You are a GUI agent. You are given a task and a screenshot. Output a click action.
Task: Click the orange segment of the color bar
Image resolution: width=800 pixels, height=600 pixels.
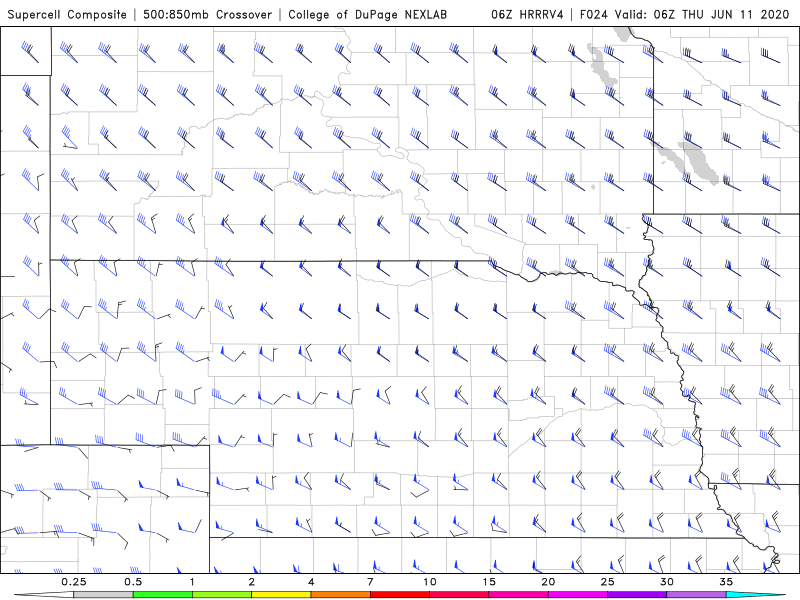tap(340, 595)
